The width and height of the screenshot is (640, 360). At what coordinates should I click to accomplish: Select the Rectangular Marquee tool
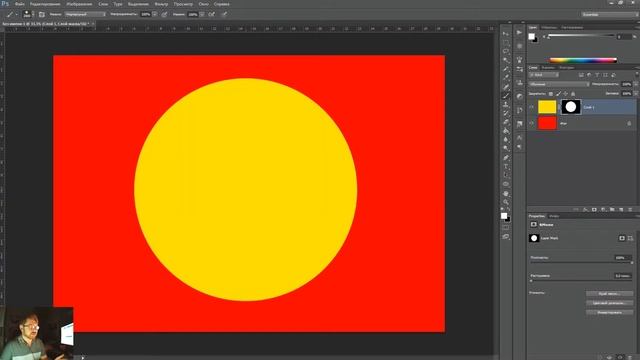click(x=506, y=42)
